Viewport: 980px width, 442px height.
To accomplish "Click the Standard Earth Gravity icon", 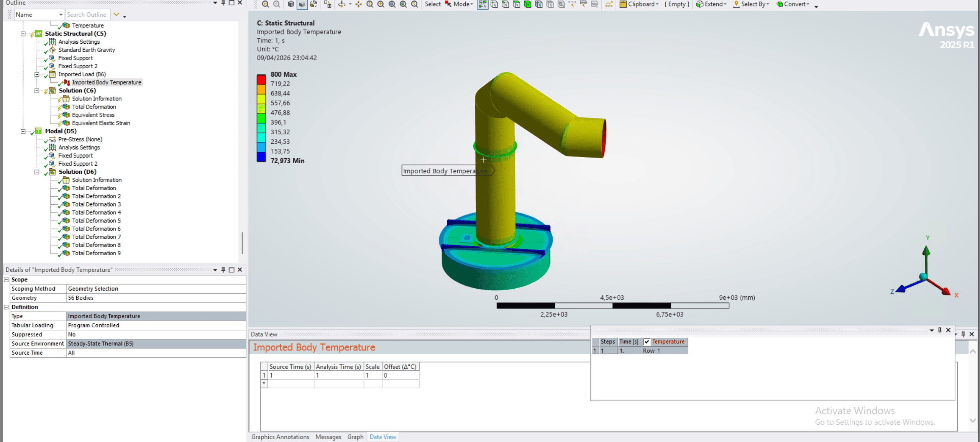I will (x=53, y=50).
